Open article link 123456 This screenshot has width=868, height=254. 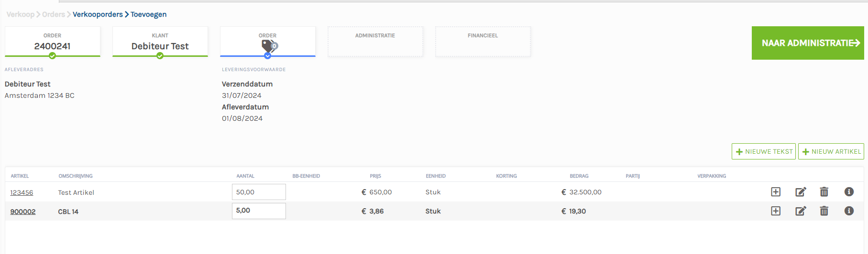tap(22, 192)
